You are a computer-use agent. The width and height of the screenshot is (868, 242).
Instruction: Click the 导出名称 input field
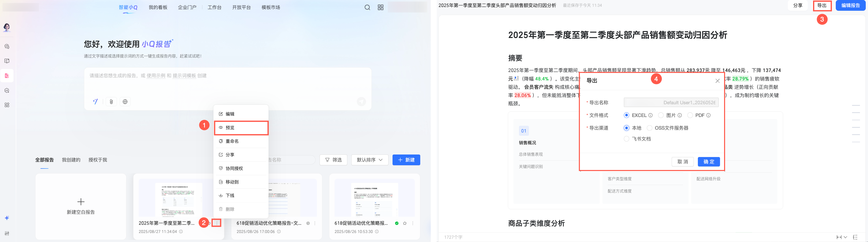(671, 102)
